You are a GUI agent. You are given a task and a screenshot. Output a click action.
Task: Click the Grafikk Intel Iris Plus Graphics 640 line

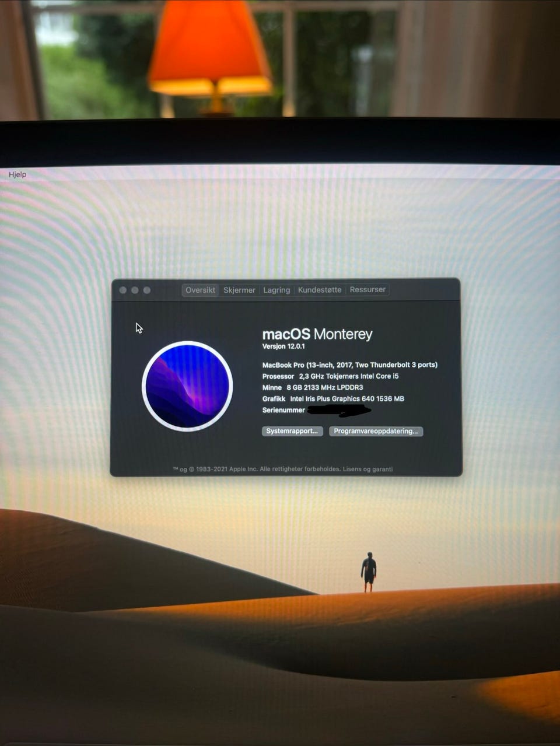point(333,399)
